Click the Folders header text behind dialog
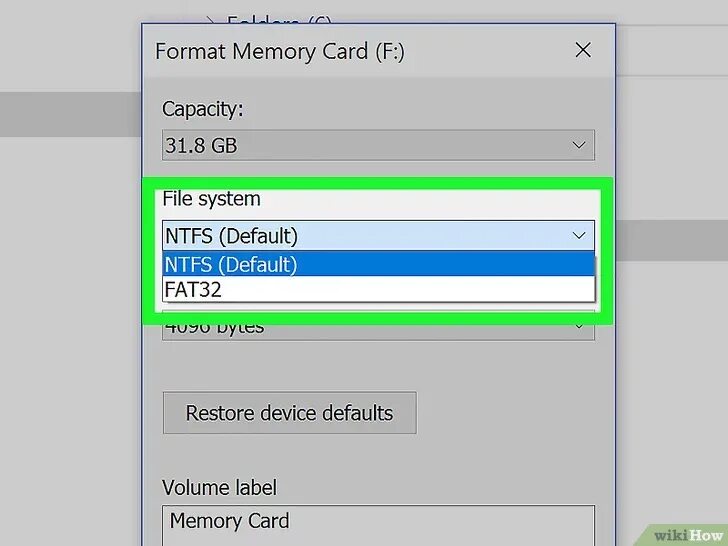Viewport: 728px width, 546px height. pos(279,20)
